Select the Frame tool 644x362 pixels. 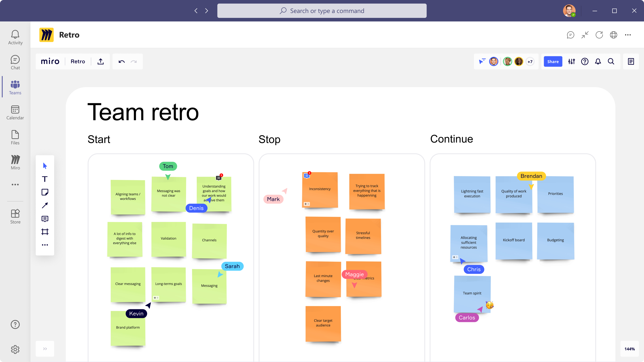point(45,232)
